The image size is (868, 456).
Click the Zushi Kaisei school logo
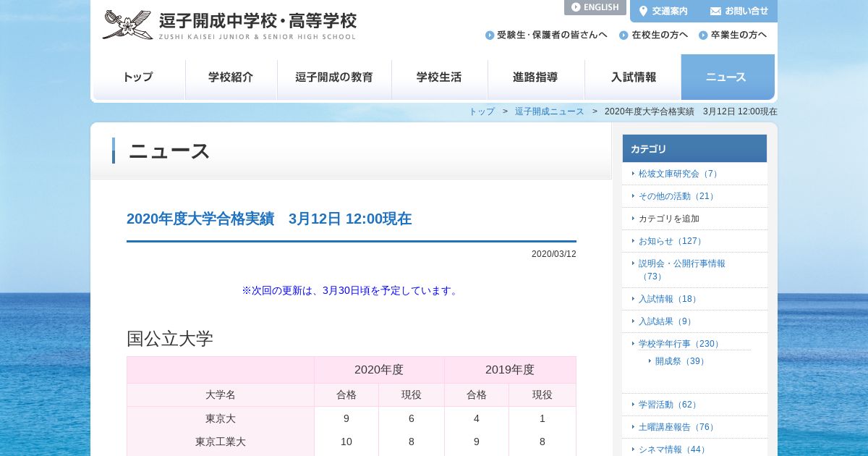pos(229,25)
